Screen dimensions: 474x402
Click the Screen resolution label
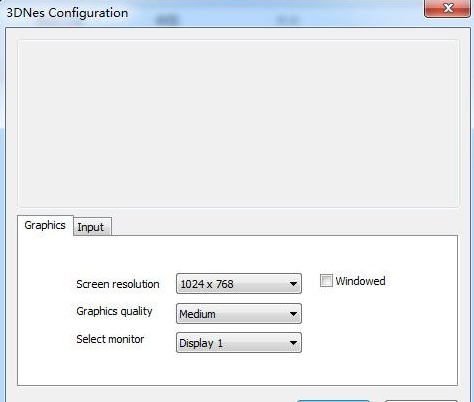[118, 284]
